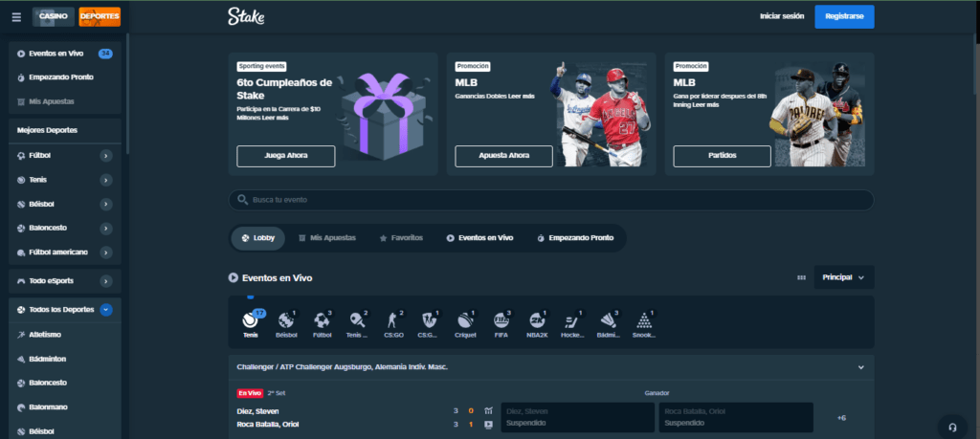Open live support headset icon
Screen dimensions: 980x439
952,428
